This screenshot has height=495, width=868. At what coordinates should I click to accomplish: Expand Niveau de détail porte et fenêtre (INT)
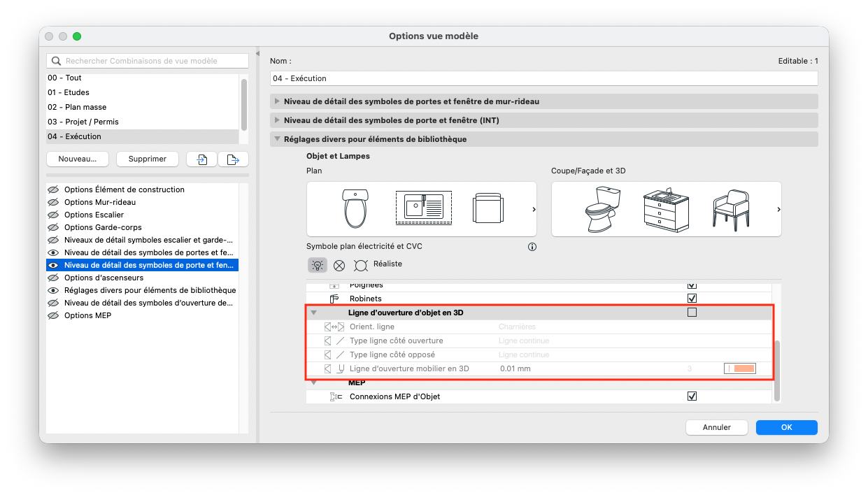(278, 120)
